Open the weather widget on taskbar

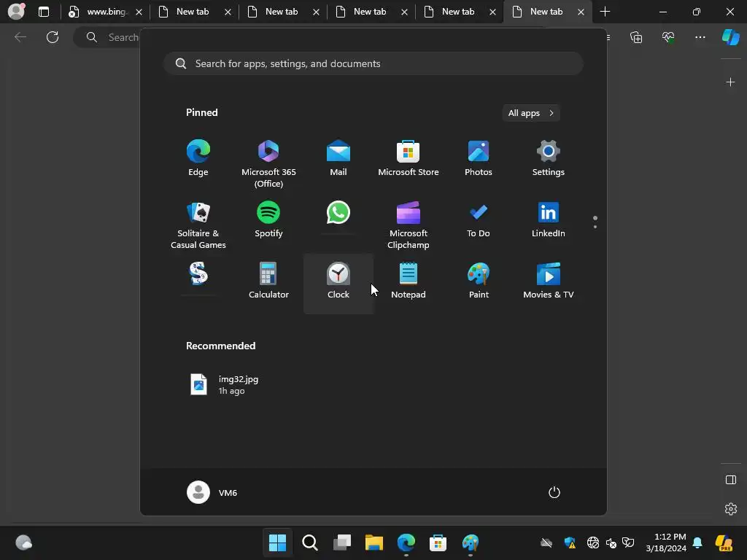(x=23, y=542)
